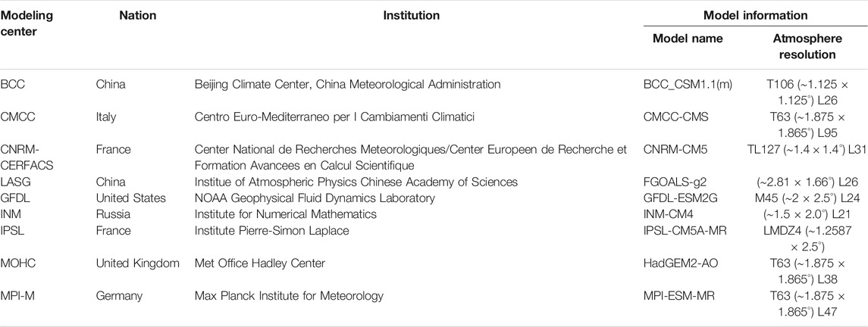The height and width of the screenshot is (327, 868).
Task: Click the Model name subheader
Action: click(x=687, y=39)
